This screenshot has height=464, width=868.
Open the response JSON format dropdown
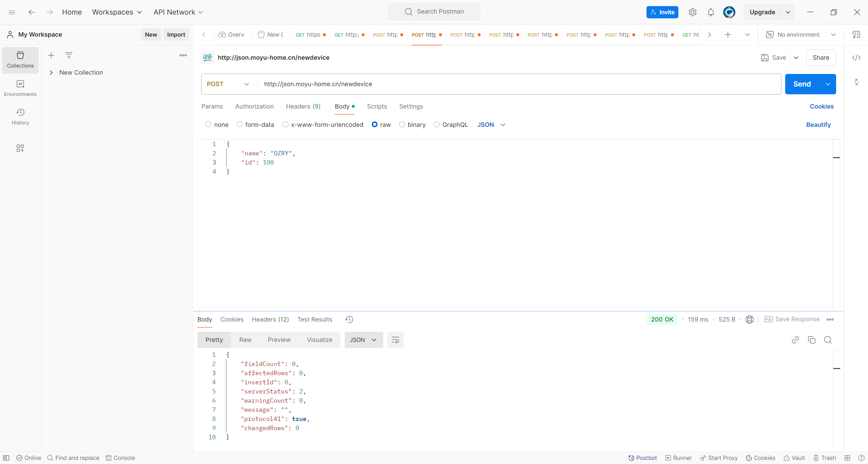(x=364, y=340)
